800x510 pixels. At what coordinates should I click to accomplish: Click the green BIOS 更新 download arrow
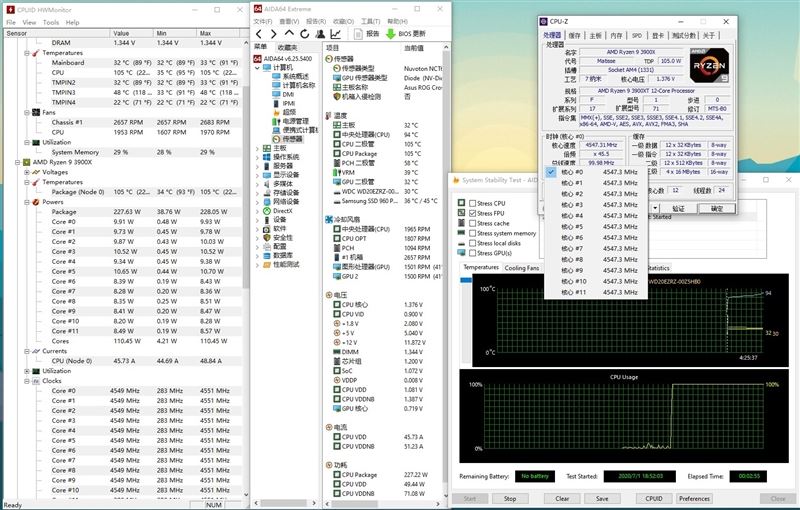pyautogui.click(x=390, y=34)
